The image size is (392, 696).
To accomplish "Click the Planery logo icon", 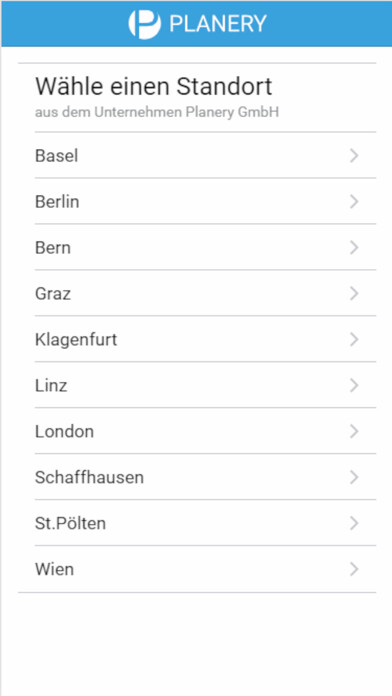I will click(144, 23).
